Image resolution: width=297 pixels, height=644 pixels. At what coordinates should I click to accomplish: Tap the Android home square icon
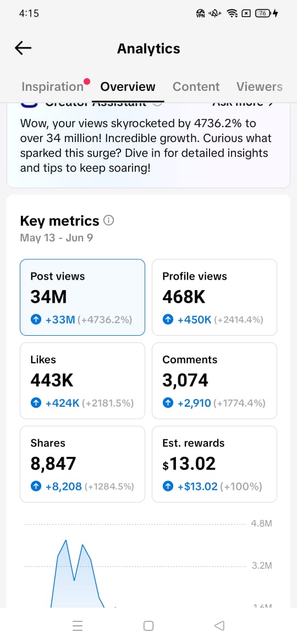[148, 625]
